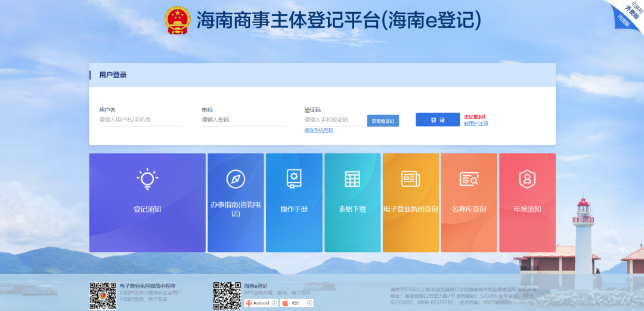
Task: Click the APP业务办理、查询、电子签名 text
Action: [277, 292]
